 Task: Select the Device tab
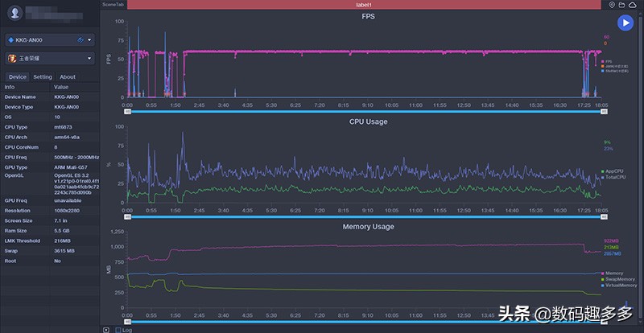(18, 76)
